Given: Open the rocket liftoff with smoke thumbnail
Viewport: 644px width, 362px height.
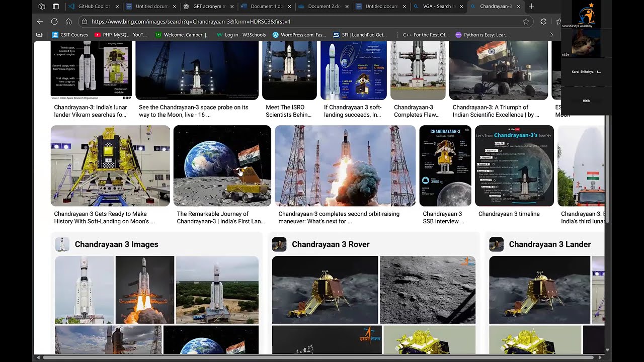Looking at the screenshot, I should [x=345, y=166].
